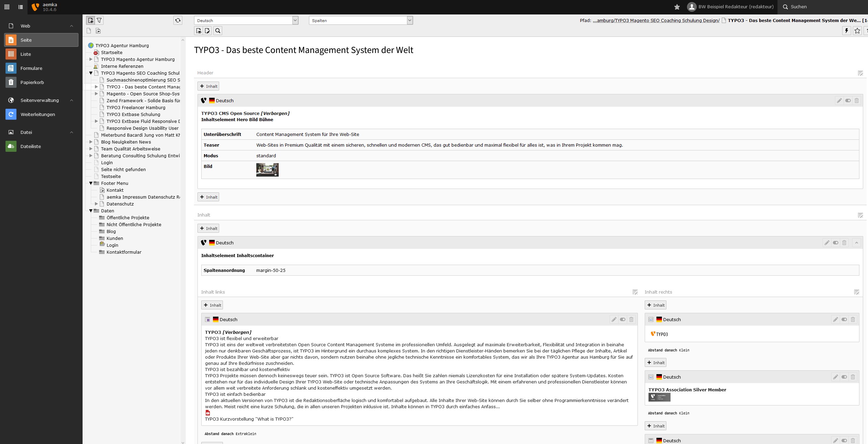Open the application grid menu icon

pos(7,7)
